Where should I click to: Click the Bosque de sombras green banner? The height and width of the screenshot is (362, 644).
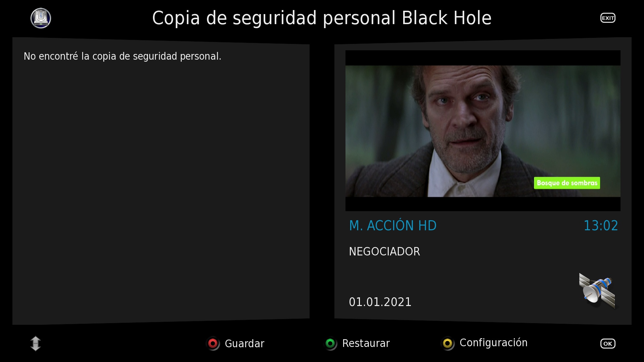tap(567, 183)
